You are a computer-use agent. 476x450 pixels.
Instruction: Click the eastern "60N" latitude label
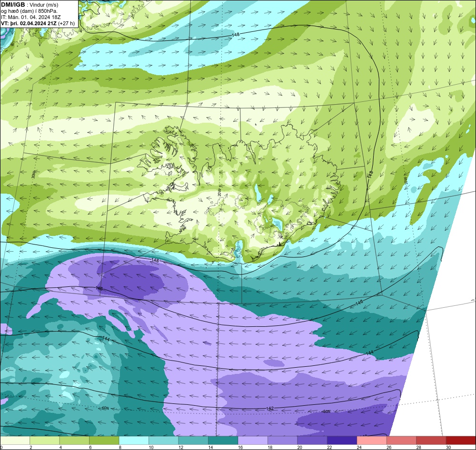pyautogui.click(x=327, y=411)
